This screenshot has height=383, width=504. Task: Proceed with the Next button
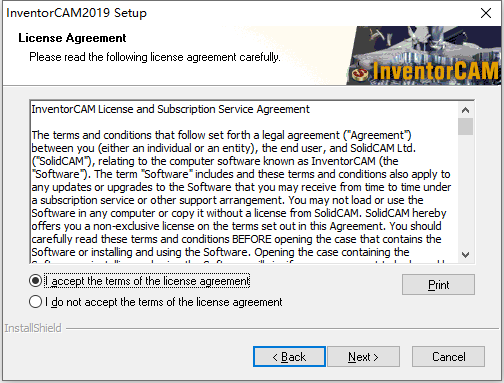coord(363,357)
